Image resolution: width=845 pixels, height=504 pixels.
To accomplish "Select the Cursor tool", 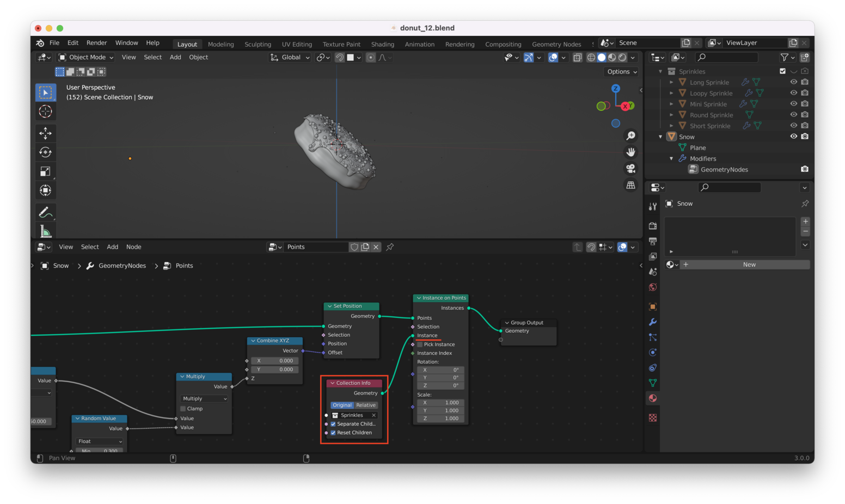I will click(46, 111).
